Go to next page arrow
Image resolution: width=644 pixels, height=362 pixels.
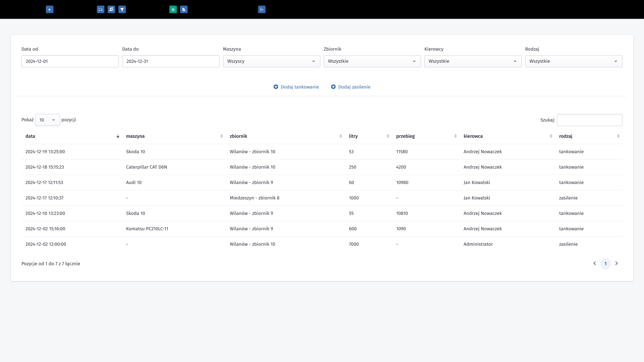point(616,263)
